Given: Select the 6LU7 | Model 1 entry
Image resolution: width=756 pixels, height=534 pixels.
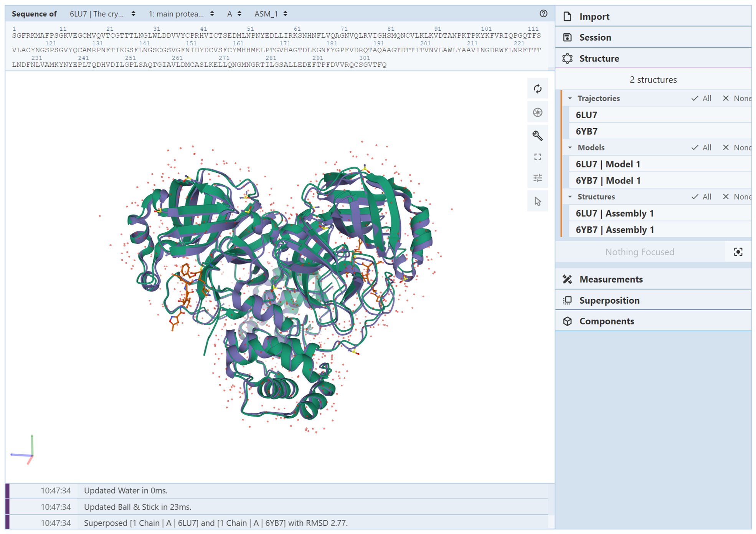Looking at the screenshot, I should pyautogui.click(x=607, y=164).
